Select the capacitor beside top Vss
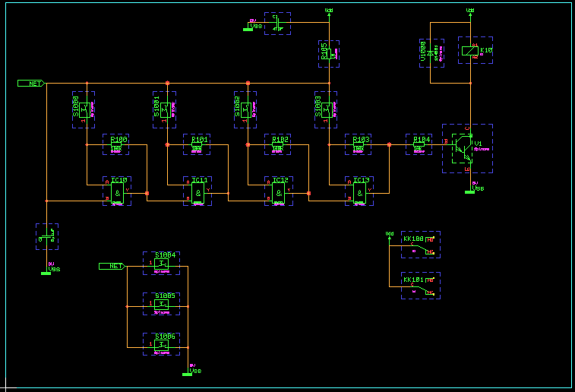The image size is (575, 392). tap(277, 23)
